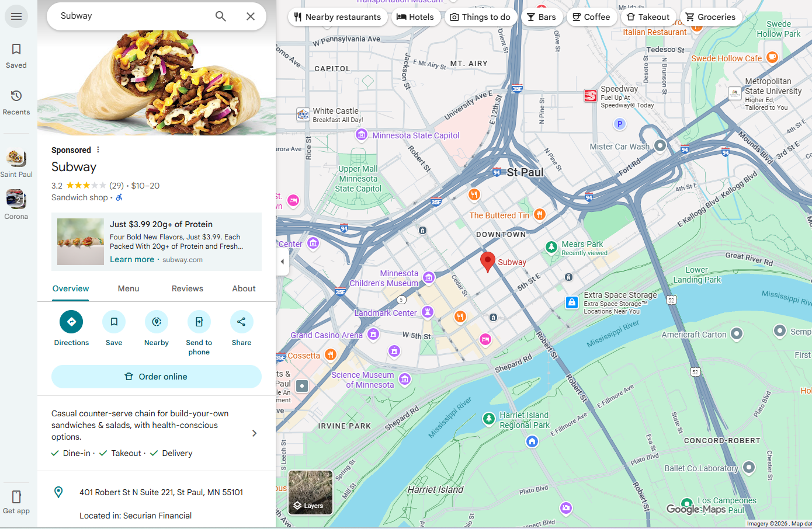812x529 pixels.
Task: Select the Save icon to bookmark Subway
Action: click(x=113, y=322)
